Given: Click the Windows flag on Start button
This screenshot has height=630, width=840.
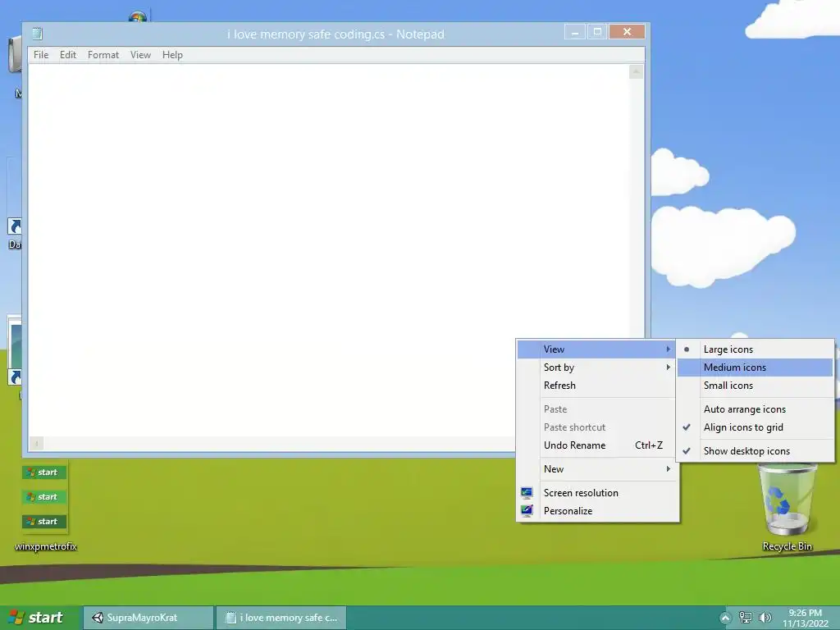Looking at the screenshot, I should [x=16, y=618].
